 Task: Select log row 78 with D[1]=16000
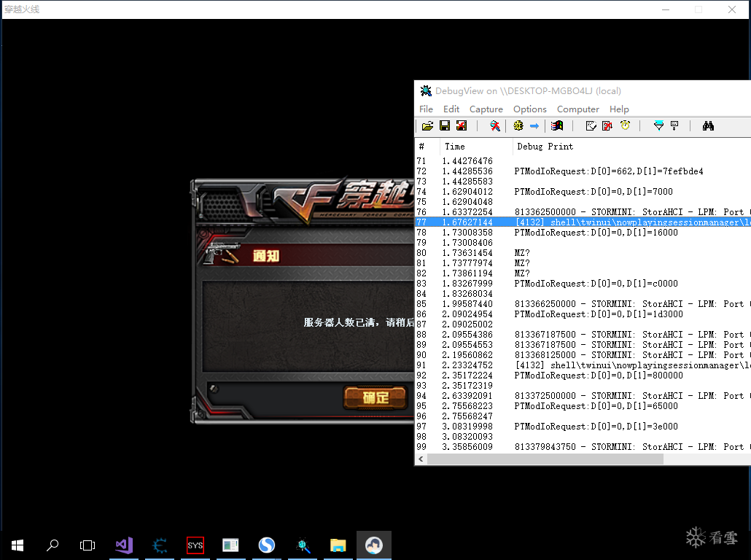tap(583, 233)
